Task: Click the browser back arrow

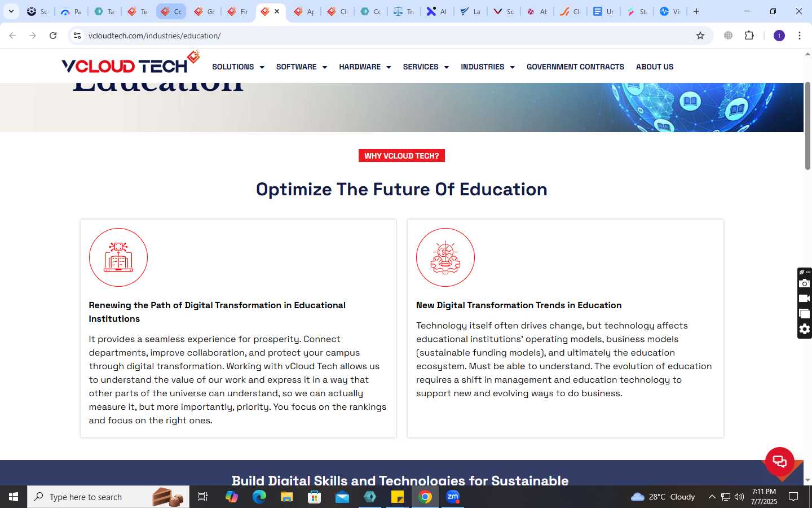Action: pyautogui.click(x=12, y=36)
